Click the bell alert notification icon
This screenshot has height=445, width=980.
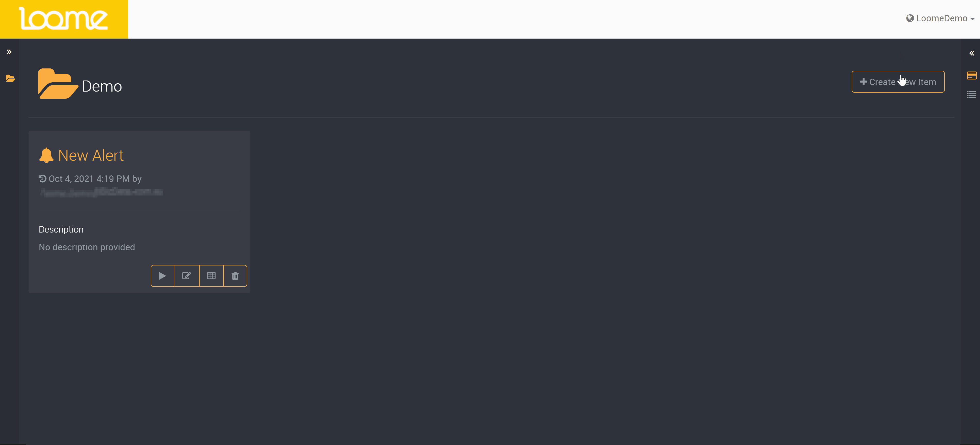(46, 155)
